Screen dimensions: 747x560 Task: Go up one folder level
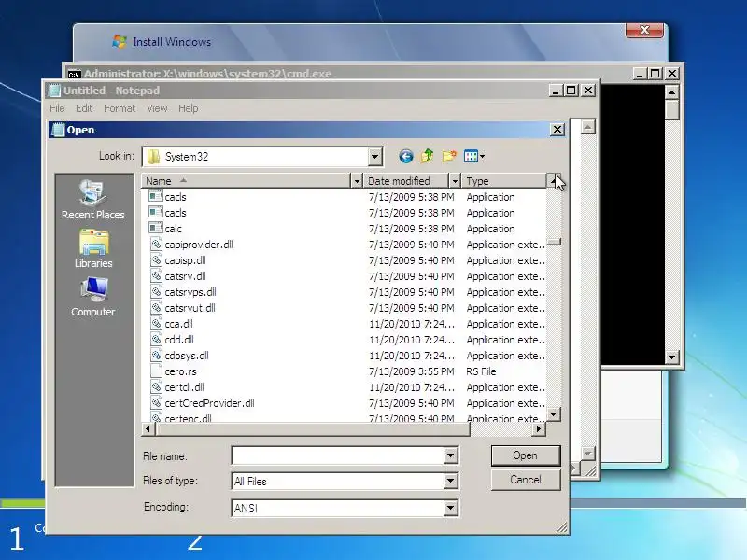click(428, 156)
